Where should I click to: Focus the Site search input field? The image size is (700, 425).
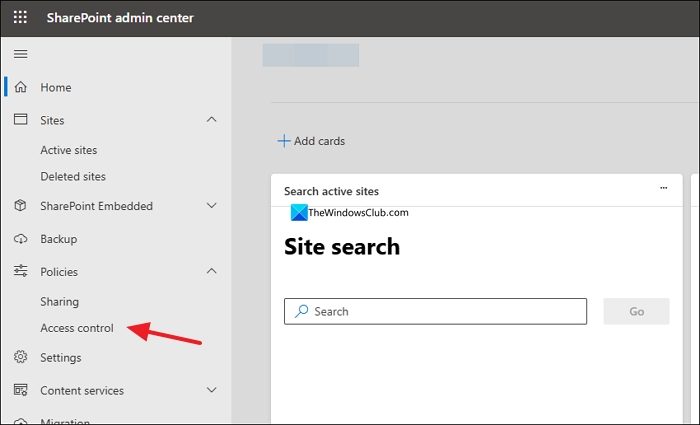click(x=435, y=311)
